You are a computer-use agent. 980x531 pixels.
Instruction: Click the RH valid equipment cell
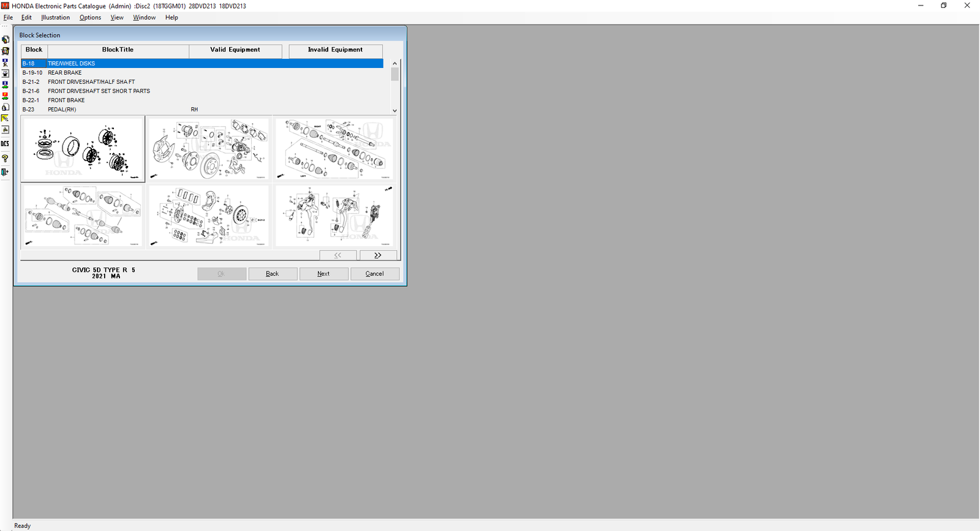click(194, 110)
